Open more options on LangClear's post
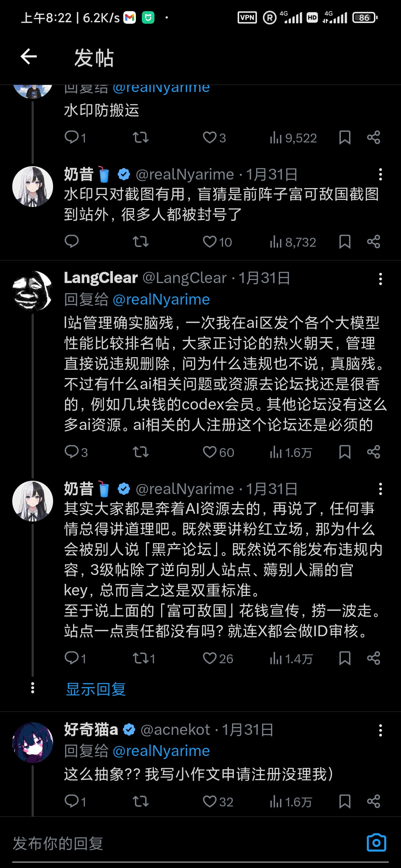 click(x=380, y=279)
